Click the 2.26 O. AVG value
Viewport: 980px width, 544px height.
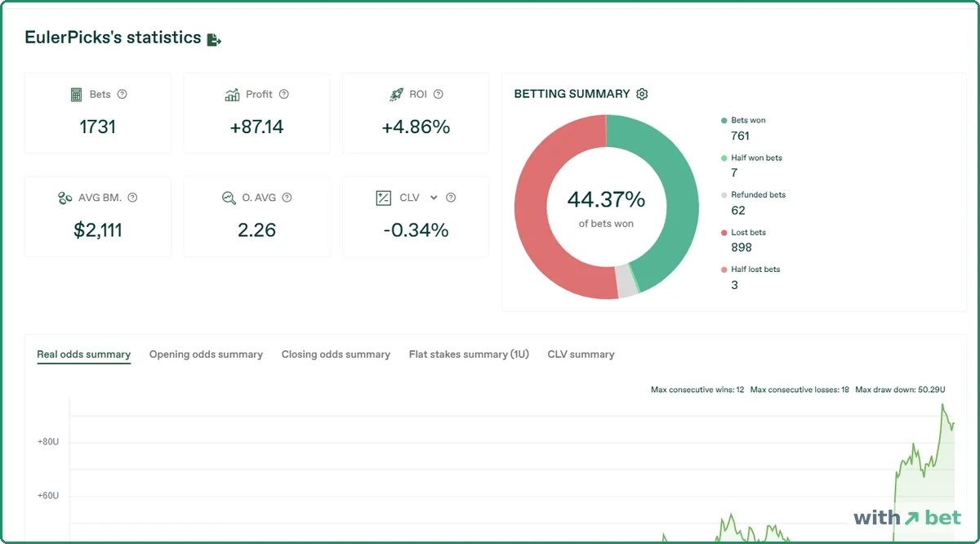256,230
